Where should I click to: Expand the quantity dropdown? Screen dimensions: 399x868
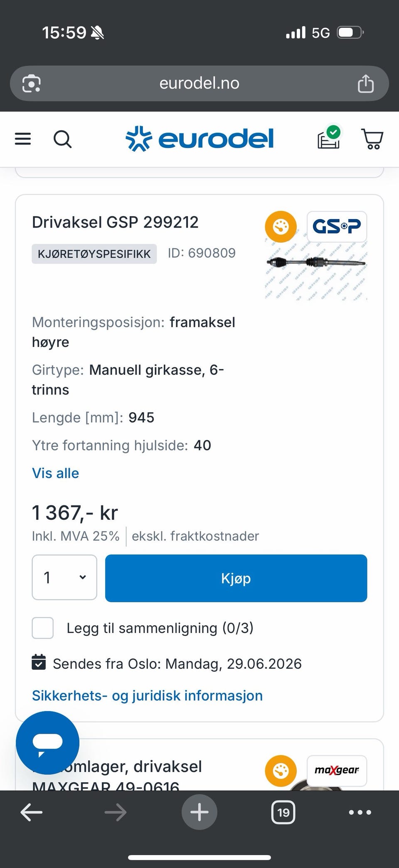tap(64, 577)
